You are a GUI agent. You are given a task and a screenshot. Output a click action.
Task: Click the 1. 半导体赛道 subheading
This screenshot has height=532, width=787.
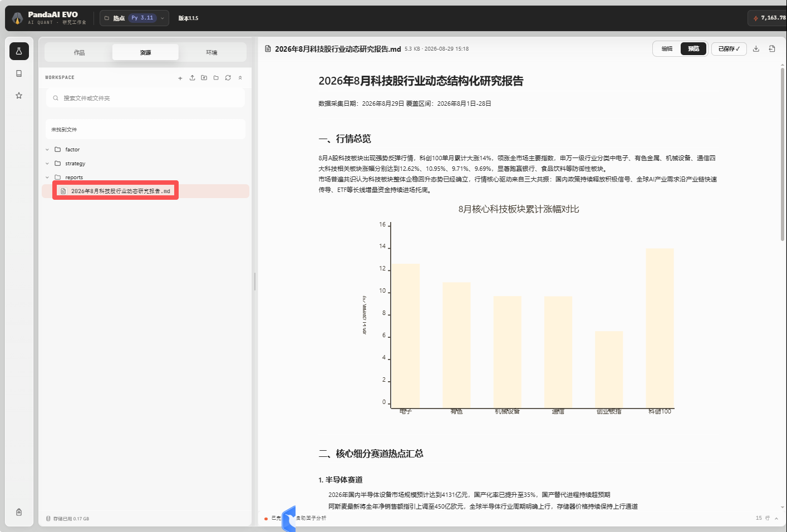click(341, 480)
